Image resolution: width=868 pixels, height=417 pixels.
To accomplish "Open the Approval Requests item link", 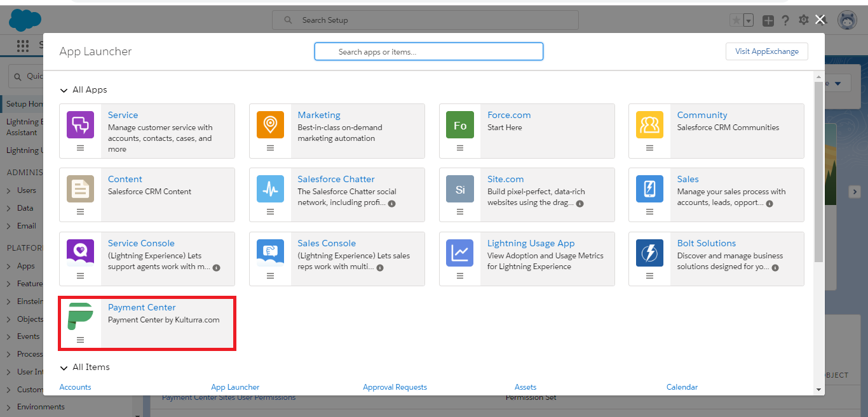I will tap(395, 387).
